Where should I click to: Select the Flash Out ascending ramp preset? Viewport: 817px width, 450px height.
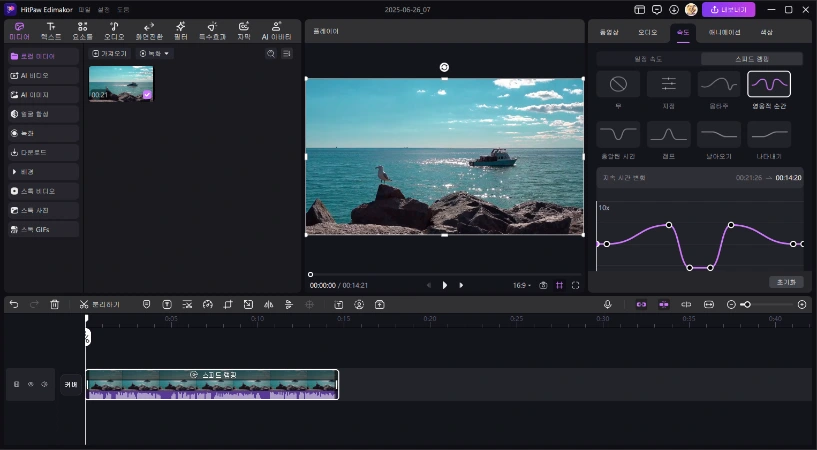[x=769, y=134]
